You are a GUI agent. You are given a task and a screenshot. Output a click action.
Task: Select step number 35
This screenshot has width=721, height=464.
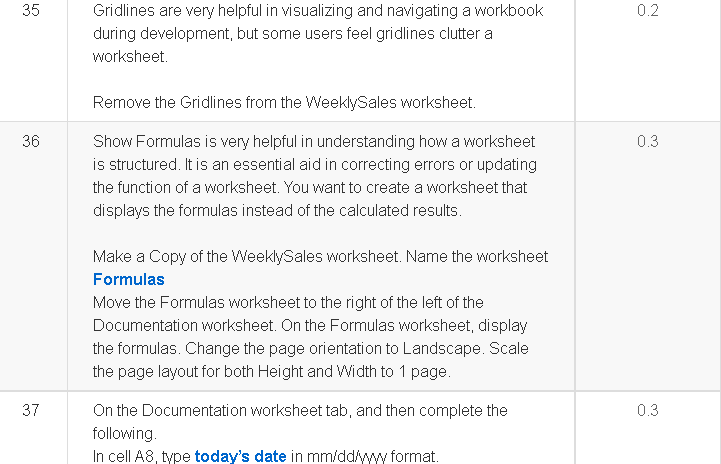pyautogui.click(x=31, y=10)
